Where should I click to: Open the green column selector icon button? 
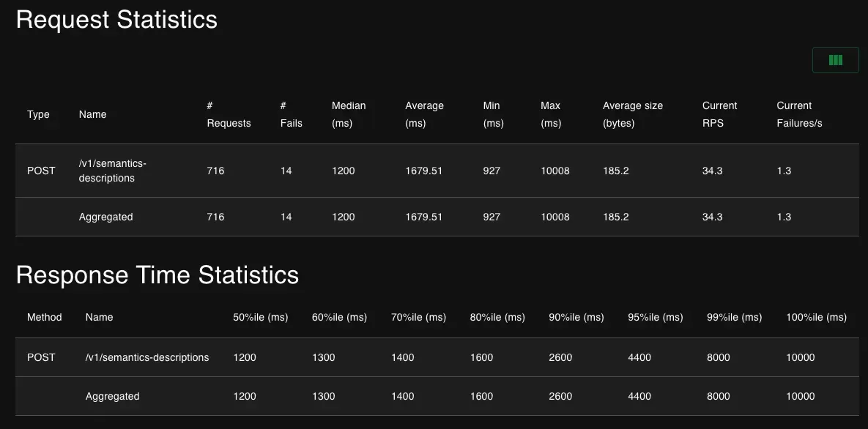835,60
